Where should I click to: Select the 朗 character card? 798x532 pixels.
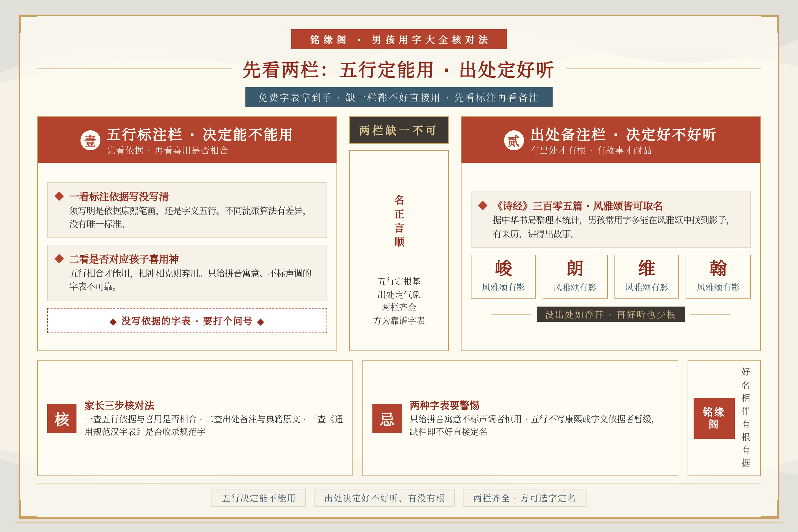point(575,277)
